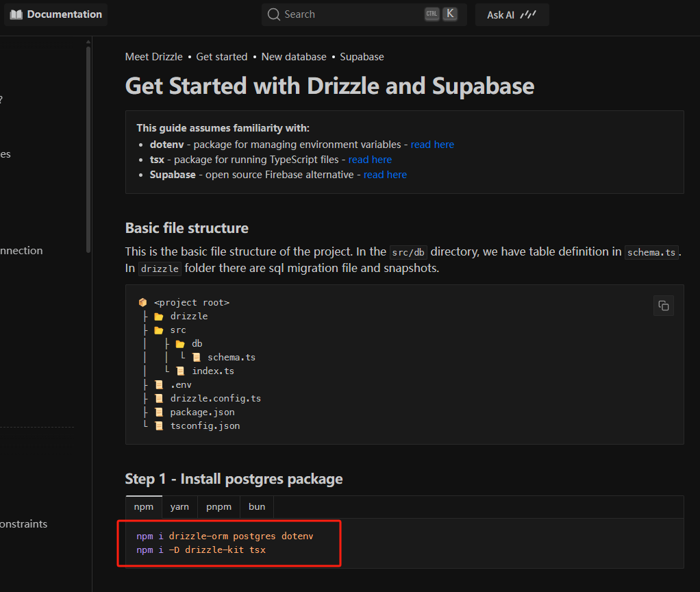Click the schema.ts file icon in tree

196,358
